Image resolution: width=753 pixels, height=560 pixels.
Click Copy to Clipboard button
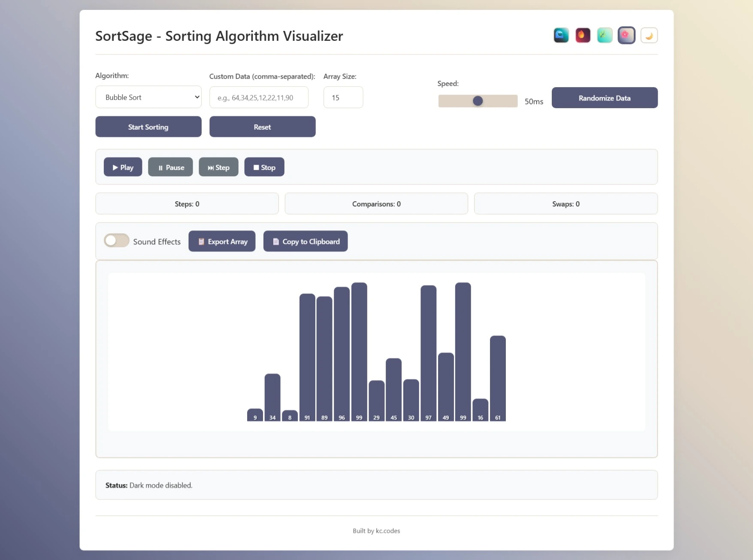305,241
